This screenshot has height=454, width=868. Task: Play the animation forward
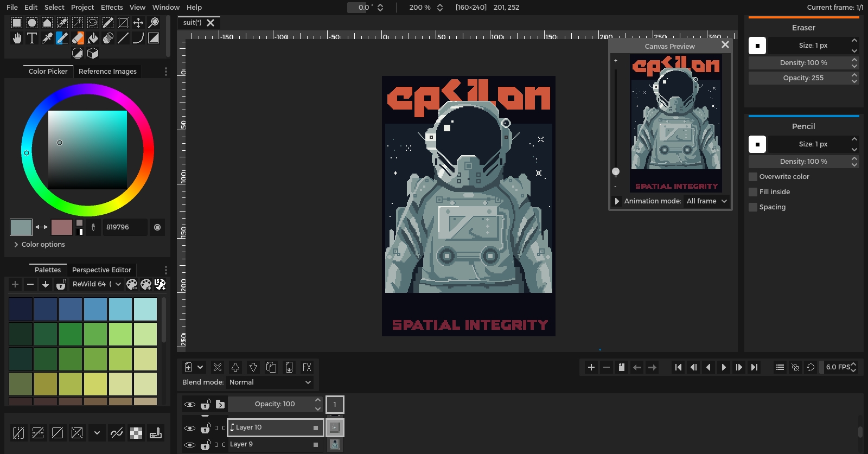click(x=724, y=367)
